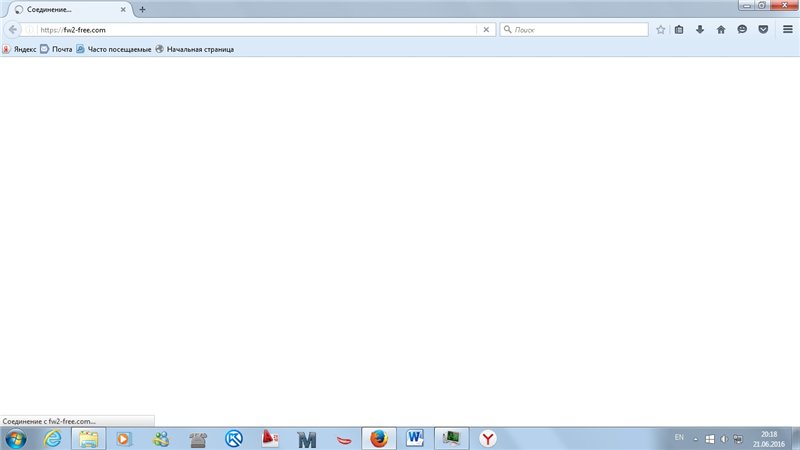Open the Часто посещаемые bookmark folder
The image size is (800, 450).
(114, 49)
